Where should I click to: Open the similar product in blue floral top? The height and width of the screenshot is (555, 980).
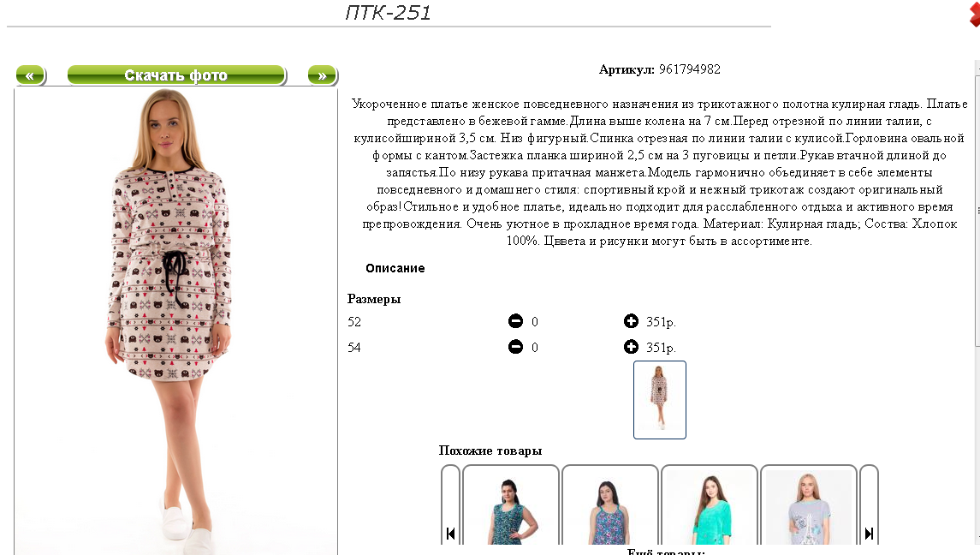[610, 505]
